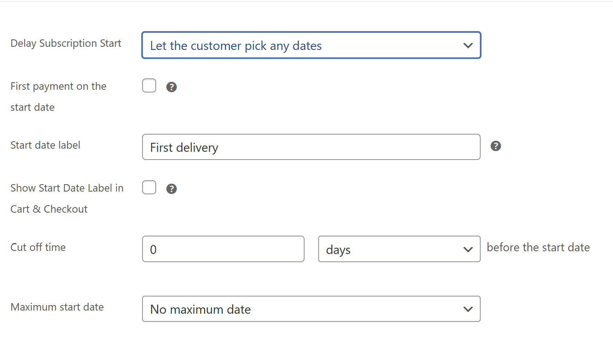Viewport: 613px width, 364px height.
Task: Click the Cut off time number field
Action: point(223,249)
